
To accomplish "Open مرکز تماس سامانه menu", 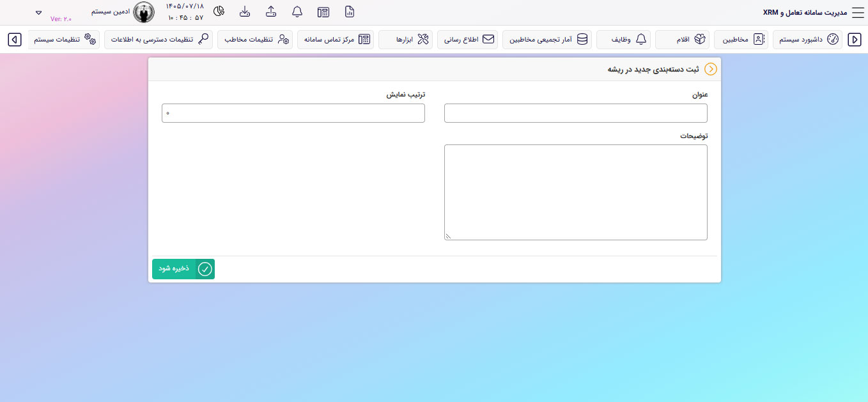I will [336, 40].
